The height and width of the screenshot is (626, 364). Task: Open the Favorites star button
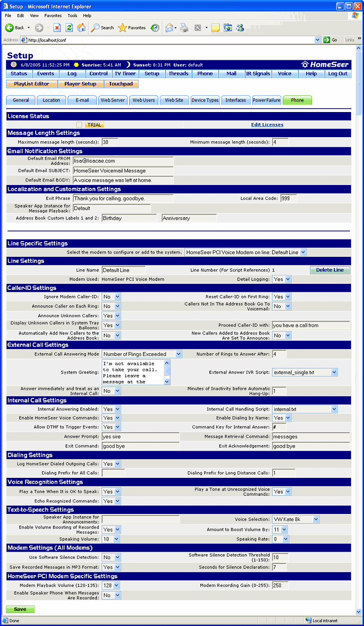click(x=132, y=28)
